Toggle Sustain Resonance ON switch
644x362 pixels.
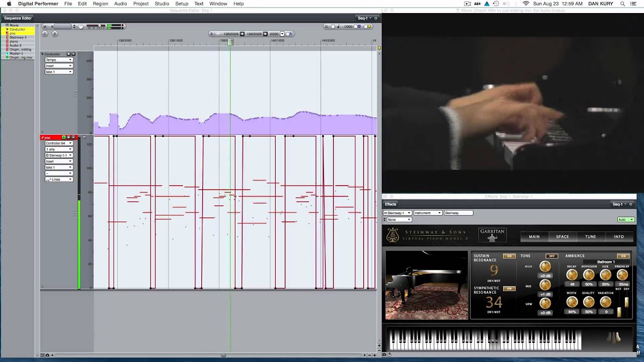(x=509, y=256)
